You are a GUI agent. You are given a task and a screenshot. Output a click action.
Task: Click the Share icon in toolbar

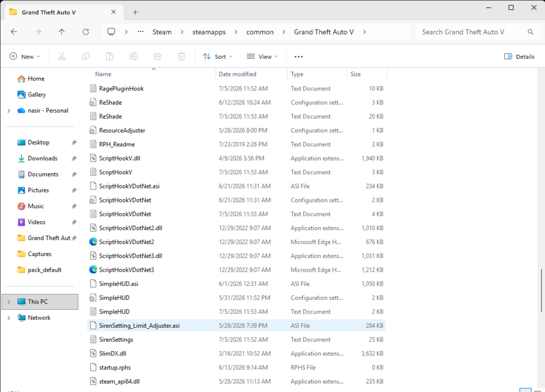158,57
